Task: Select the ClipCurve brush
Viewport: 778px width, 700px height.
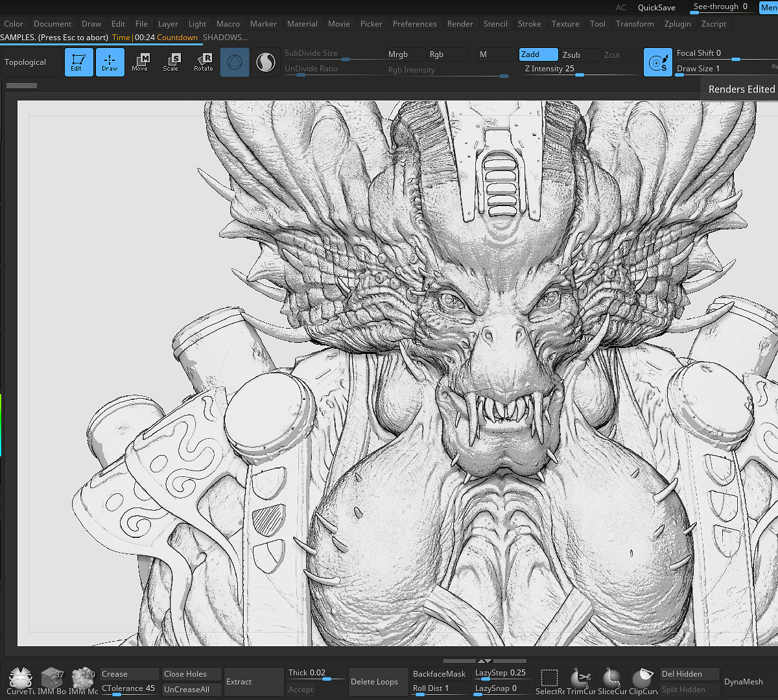Action: pos(643,682)
